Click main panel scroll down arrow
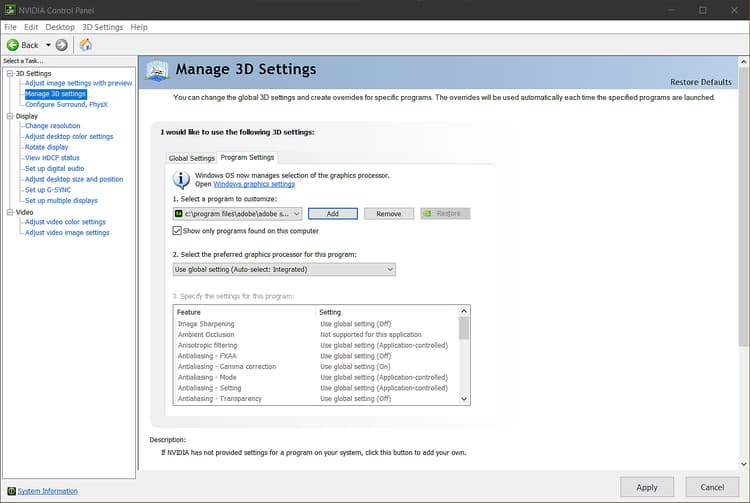 743,463
